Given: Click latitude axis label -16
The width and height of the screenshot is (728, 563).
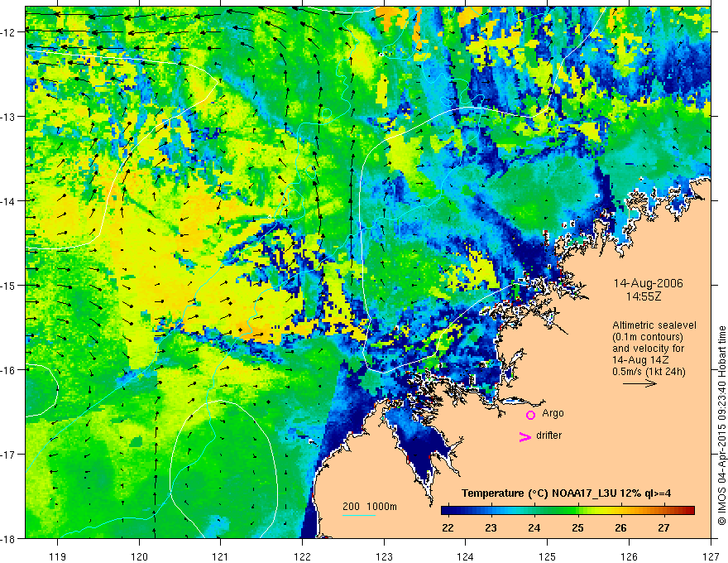Looking at the screenshot, I should 8,370.
